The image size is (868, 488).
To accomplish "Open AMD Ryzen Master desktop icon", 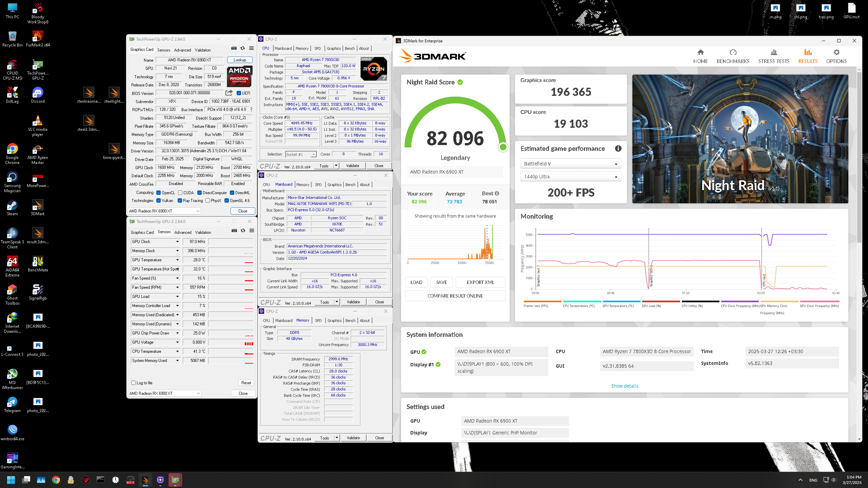I will pyautogui.click(x=38, y=154).
